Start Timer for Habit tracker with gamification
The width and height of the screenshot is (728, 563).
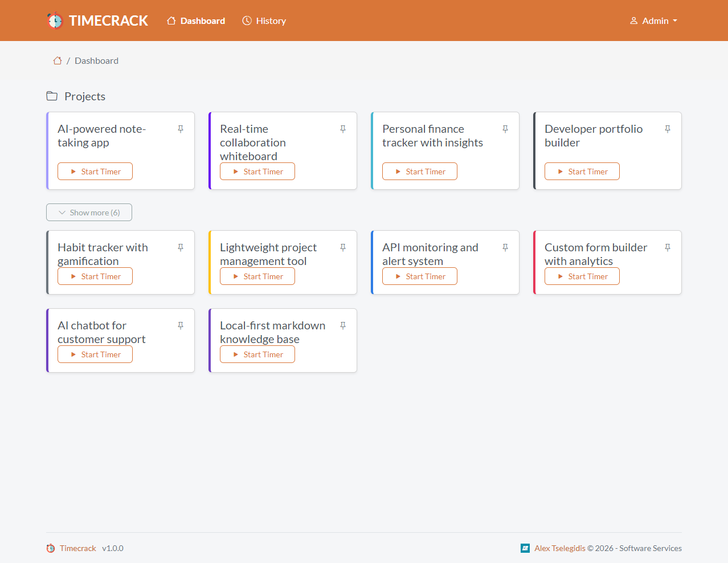pyautogui.click(x=95, y=276)
